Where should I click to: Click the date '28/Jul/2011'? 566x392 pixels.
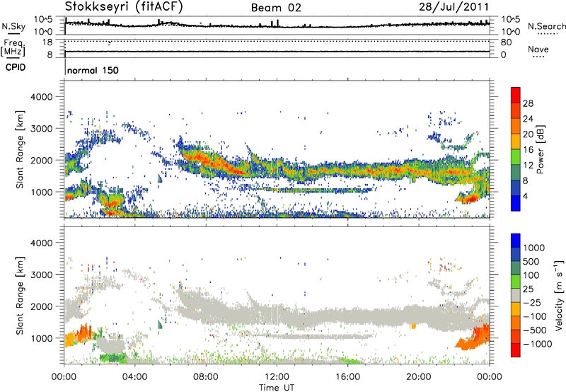coord(454,7)
